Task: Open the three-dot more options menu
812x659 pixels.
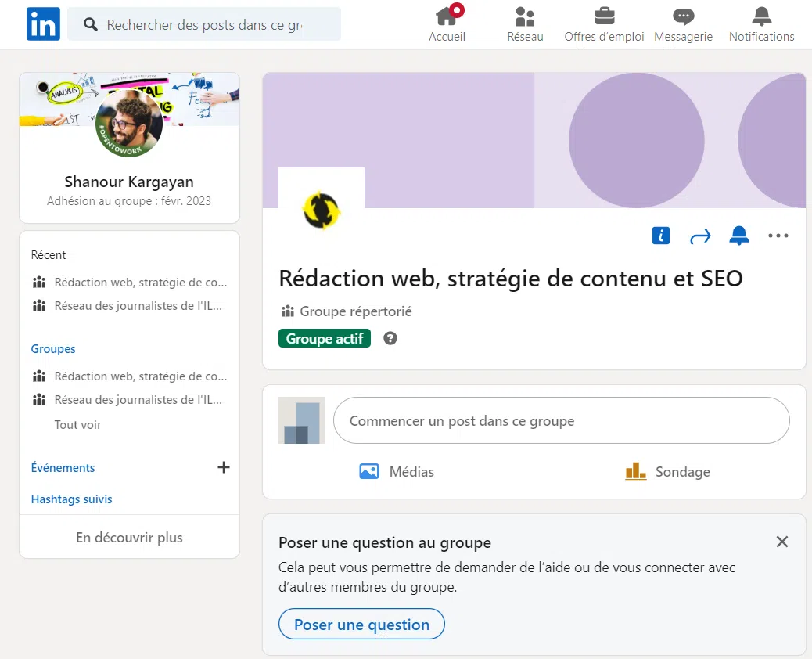Action: pos(778,236)
